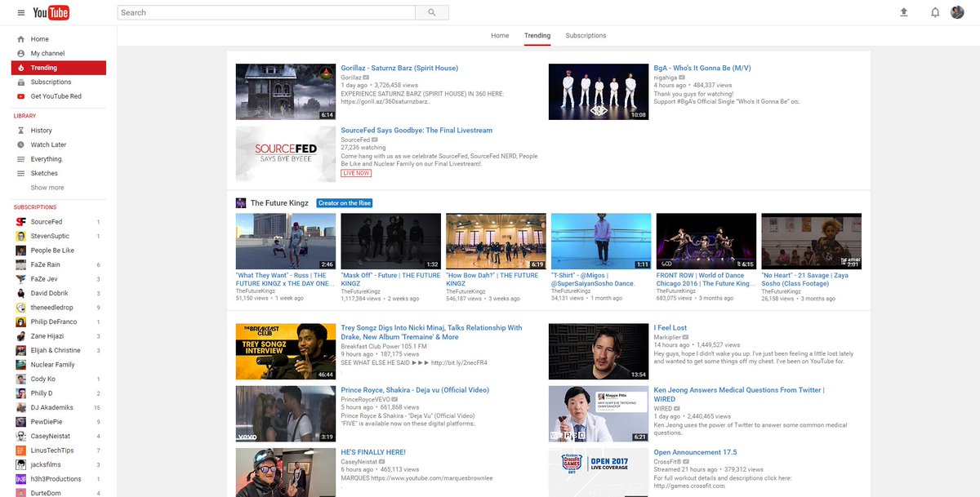Open the Markiplier I Feel Lost thumbnail

(599, 352)
